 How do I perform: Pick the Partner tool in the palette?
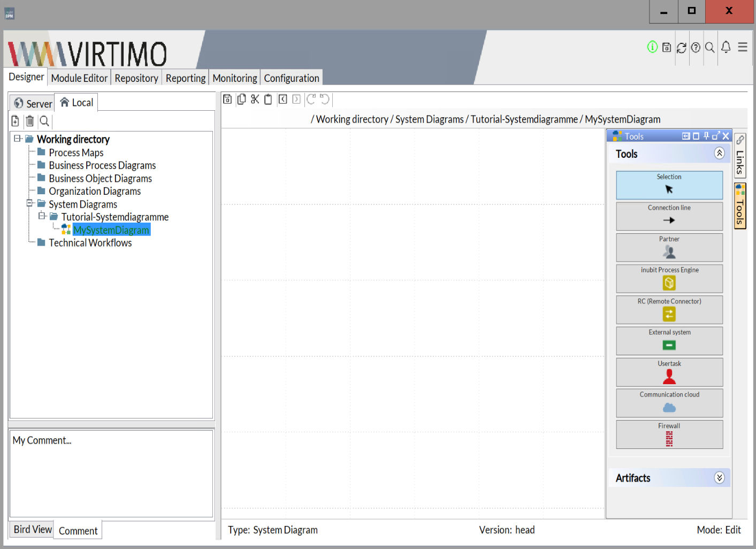pos(669,247)
